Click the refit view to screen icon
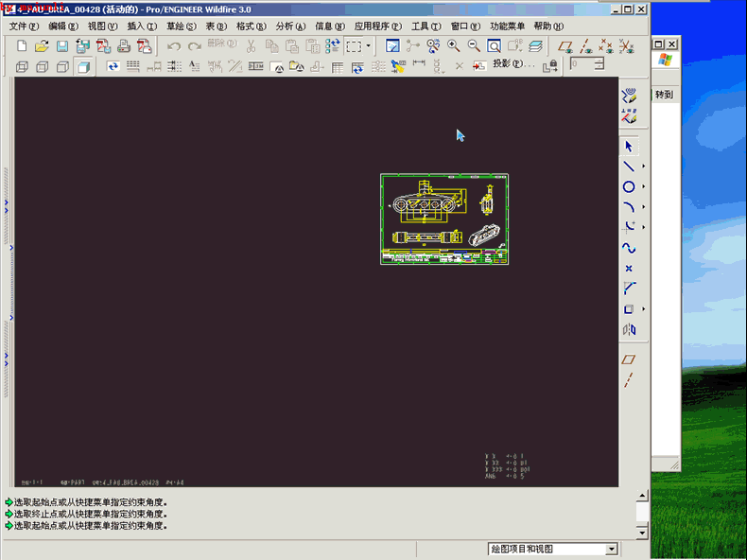 [494, 45]
